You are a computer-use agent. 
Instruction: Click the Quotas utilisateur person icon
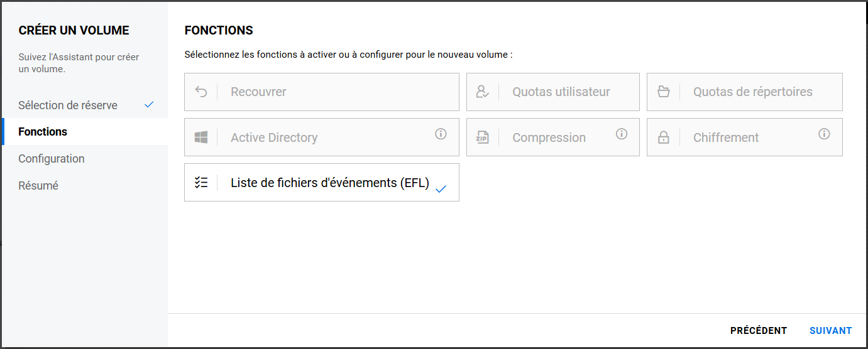(483, 92)
